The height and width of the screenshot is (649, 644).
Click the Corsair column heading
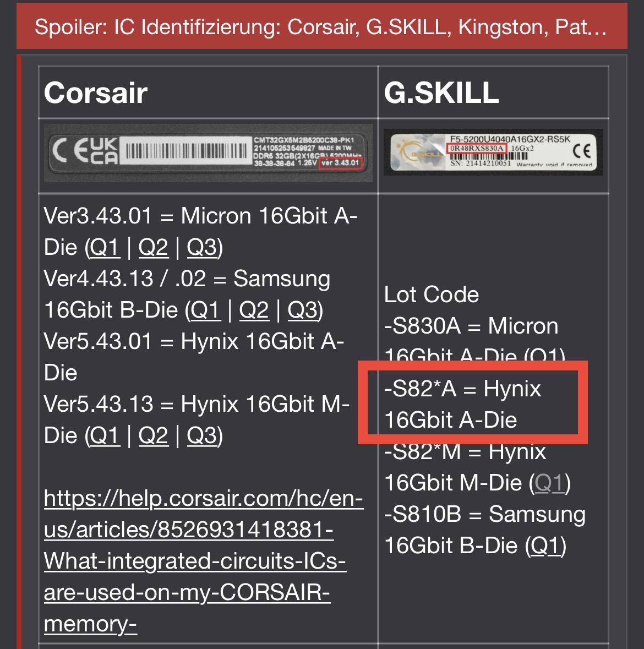[x=96, y=92]
